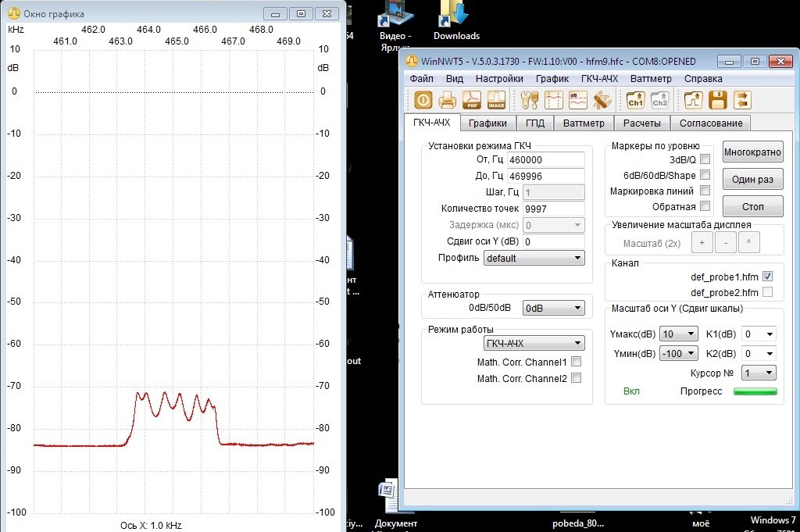Open the K1(dB) dropdown
Image resolution: width=800 pixels, height=532 pixels.
click(x=759, y=334)
